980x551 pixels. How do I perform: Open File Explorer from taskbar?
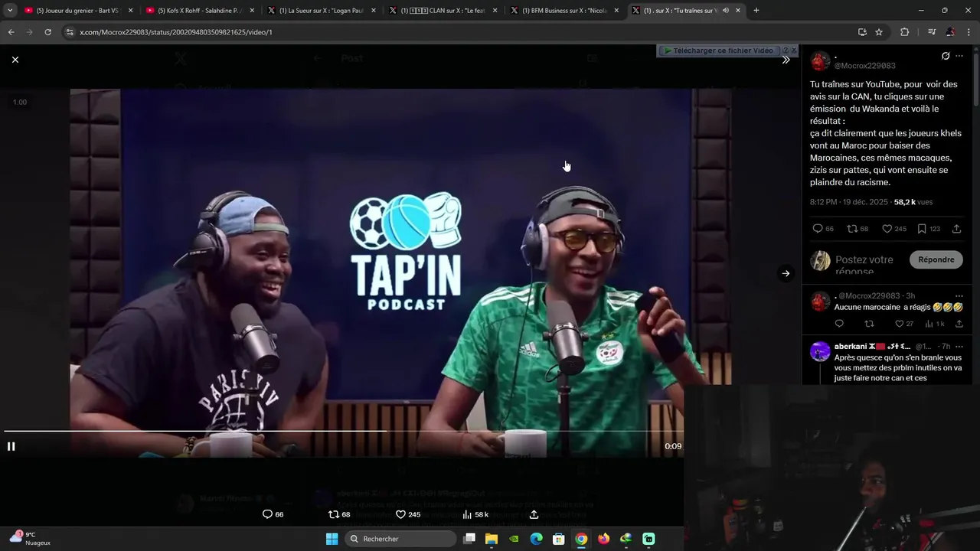(492, 539)
